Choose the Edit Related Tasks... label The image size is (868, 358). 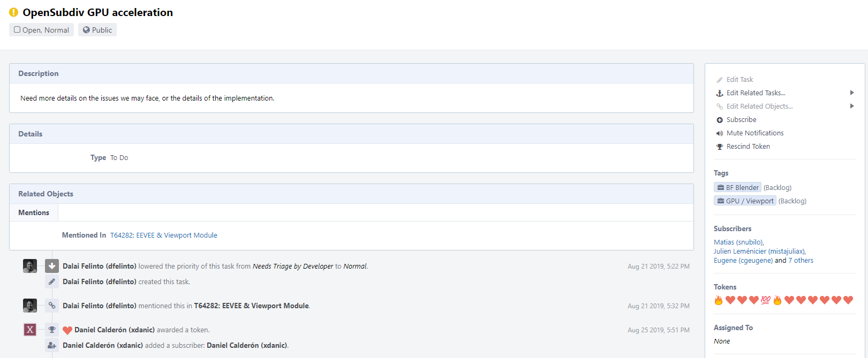(756, 93)
